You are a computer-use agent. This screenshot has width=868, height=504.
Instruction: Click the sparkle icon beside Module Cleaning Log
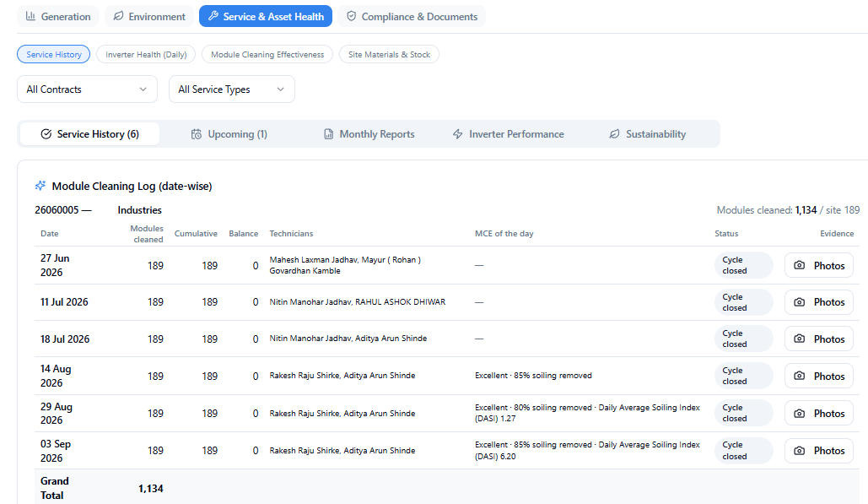click(x=40, y=186)
